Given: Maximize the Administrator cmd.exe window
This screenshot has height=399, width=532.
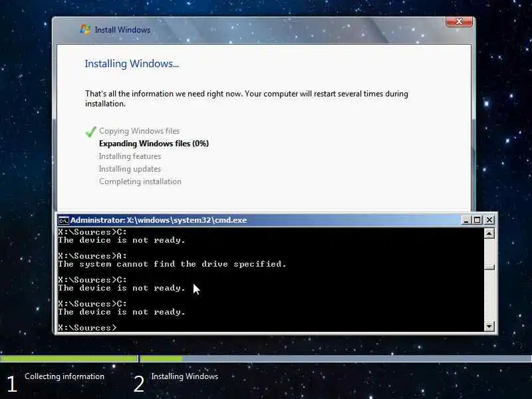Looking at the screenshot, I should (x=477, y=220).
